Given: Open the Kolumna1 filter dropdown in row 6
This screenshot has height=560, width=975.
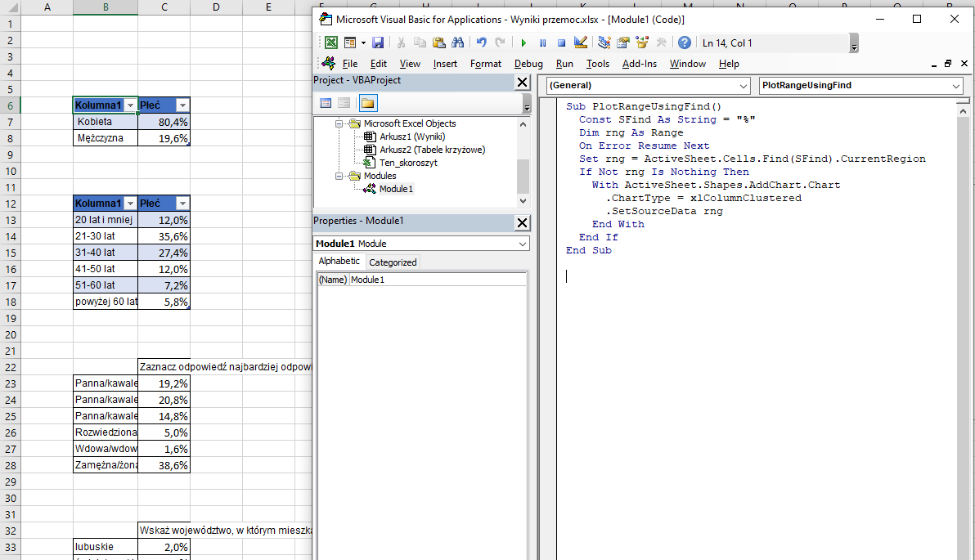Looking at the screenshot, I should tap(131, 105).
